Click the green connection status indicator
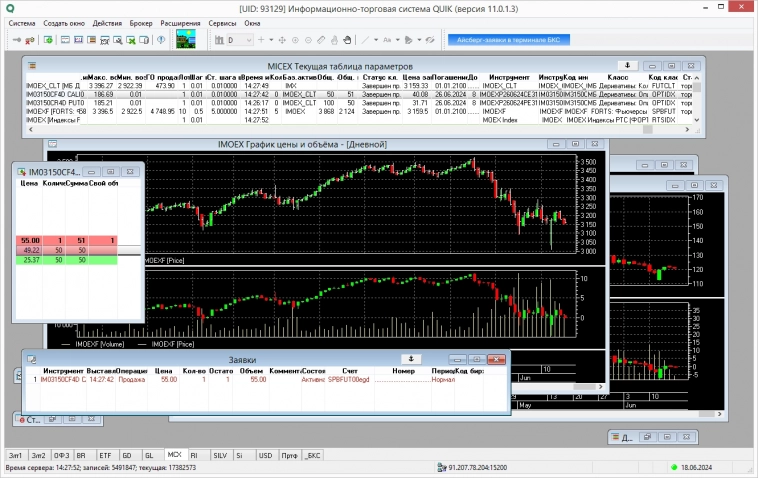 678,467
